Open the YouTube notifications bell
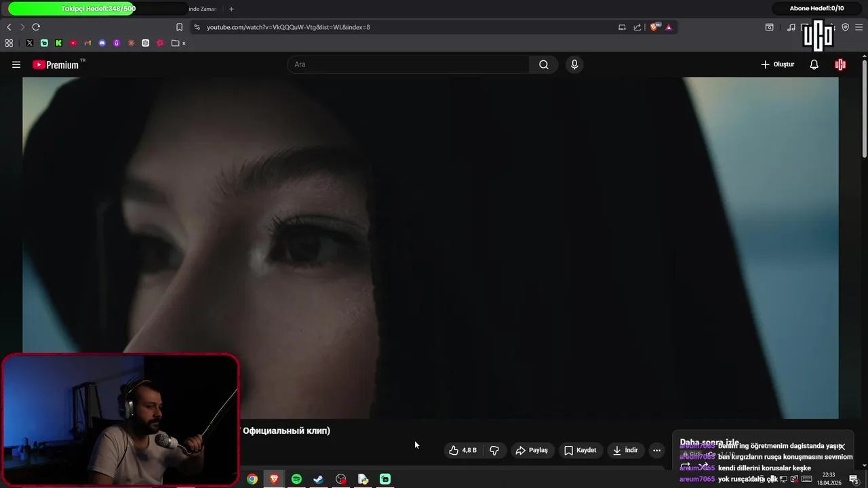Screen dimensions: 868x488 pyautogui.click(x=814, y=64)
